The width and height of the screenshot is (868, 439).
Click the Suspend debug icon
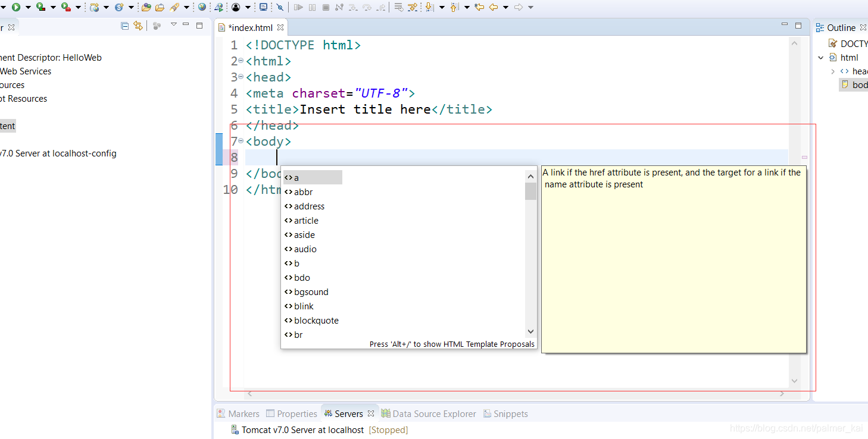point(312,7)
